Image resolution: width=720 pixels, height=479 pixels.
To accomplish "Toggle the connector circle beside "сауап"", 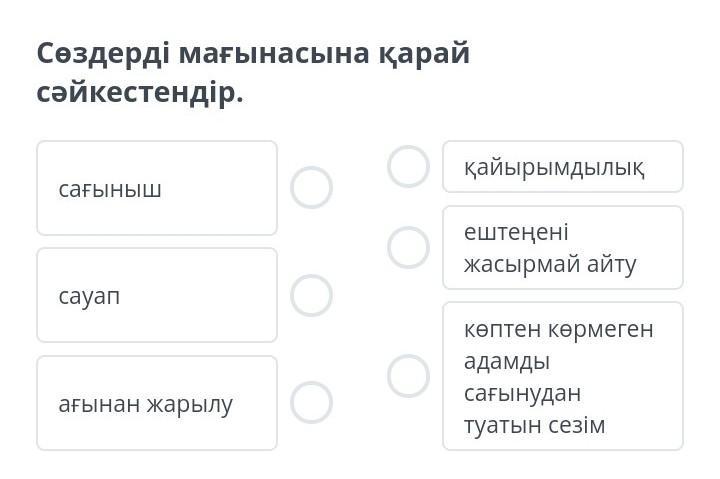I will click(311, 295).
